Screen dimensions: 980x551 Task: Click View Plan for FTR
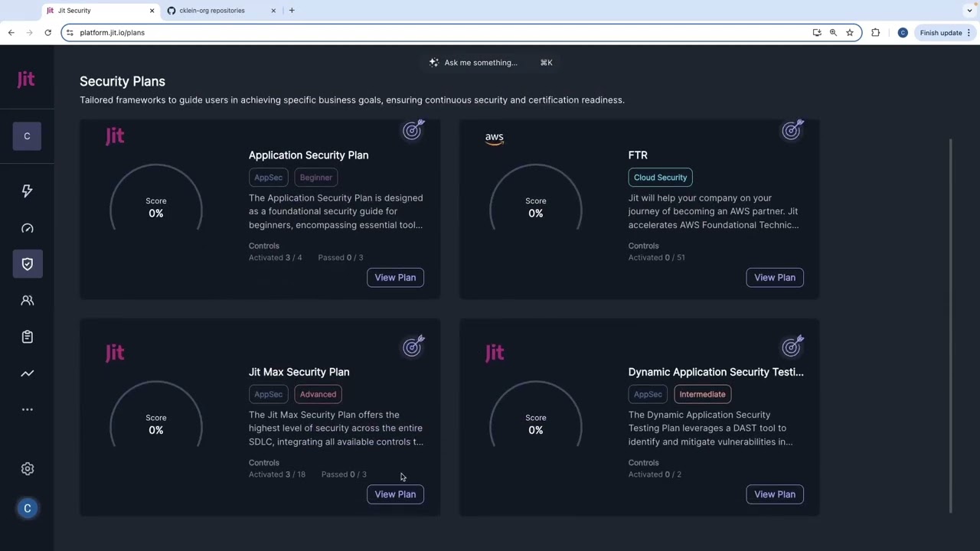tap(775, 278)
